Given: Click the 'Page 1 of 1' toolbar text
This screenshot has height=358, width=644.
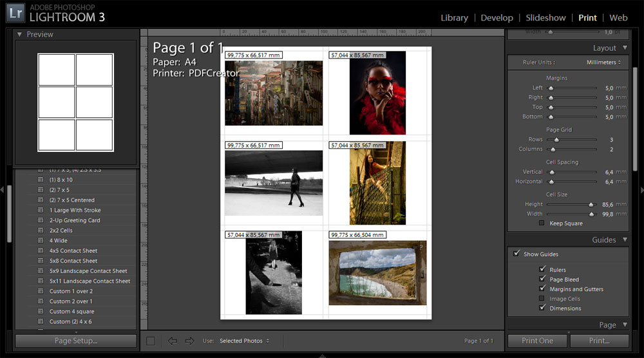Looking at the screenshot, I should [x=478, y=341].
